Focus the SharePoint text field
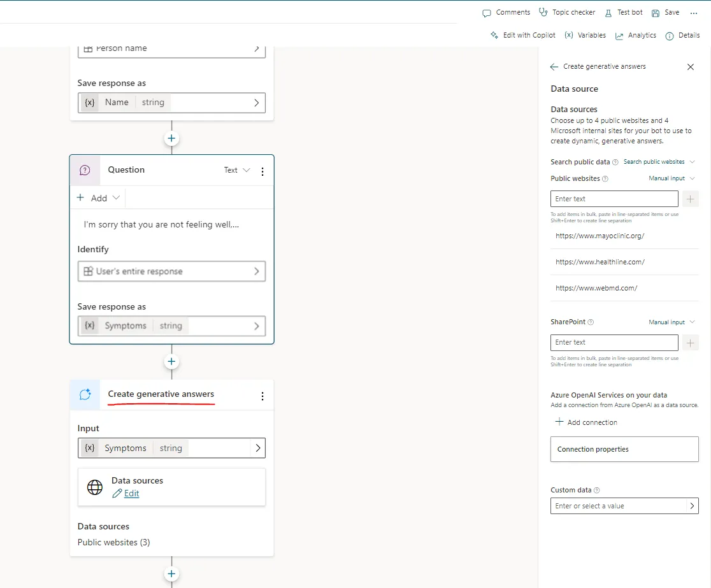711x588 pixels. tap(614, 343)
